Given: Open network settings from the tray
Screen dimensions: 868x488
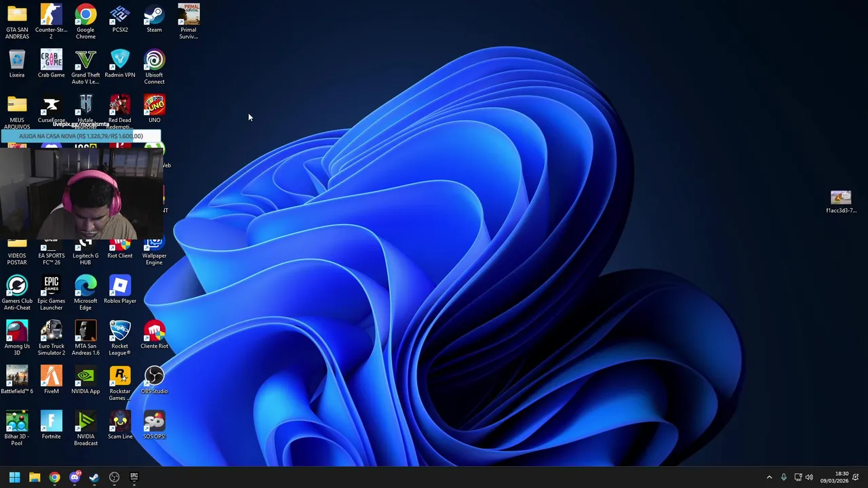Looking at the screenshot, I should coord(798,477).
